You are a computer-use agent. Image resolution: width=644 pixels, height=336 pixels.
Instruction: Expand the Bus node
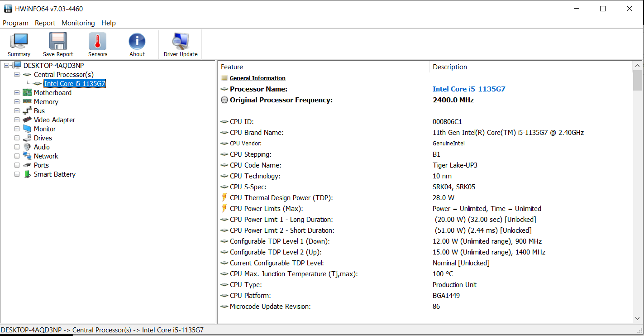tap(17, 111)
